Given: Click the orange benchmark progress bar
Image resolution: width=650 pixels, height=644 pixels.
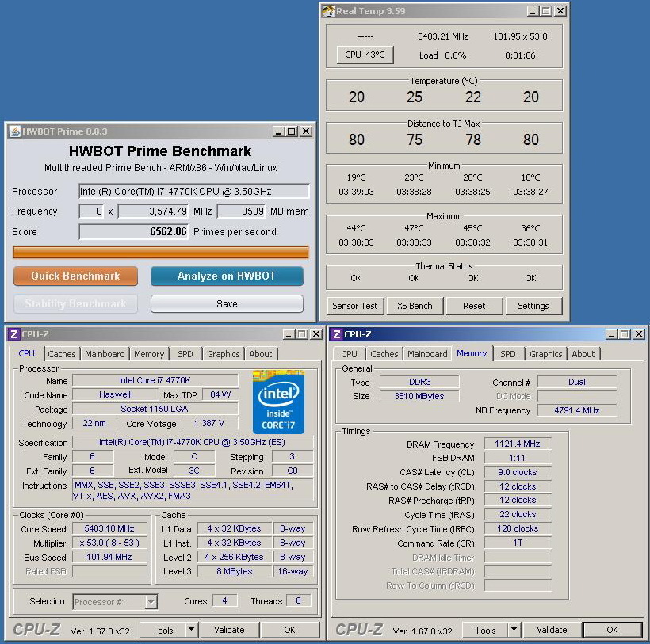Looking at the screenshot, I should [x=161, y=252].
